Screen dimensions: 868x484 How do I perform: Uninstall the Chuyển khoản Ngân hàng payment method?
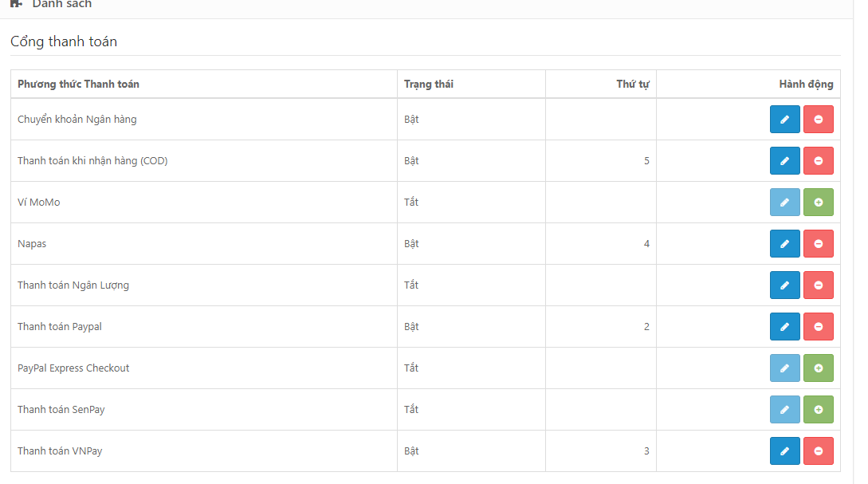coord(818,120)
